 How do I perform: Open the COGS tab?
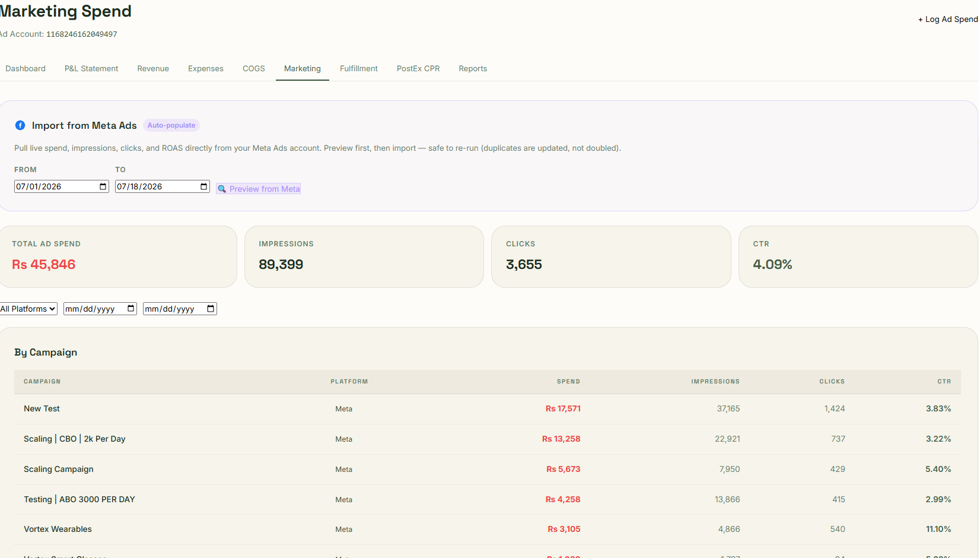point(254,69)
